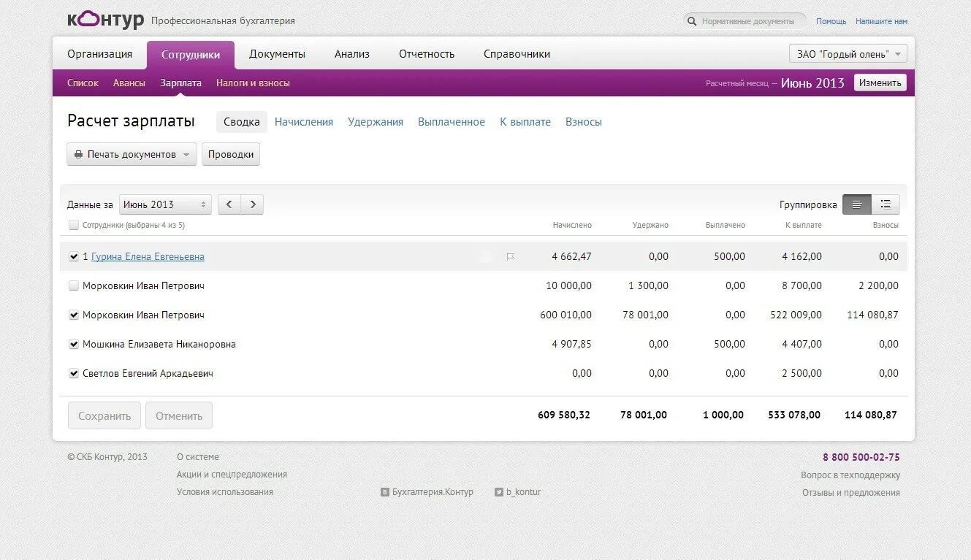
Task: Open the Сотрудники main tab
Action: pyautogui.click(x=191, y=55)
